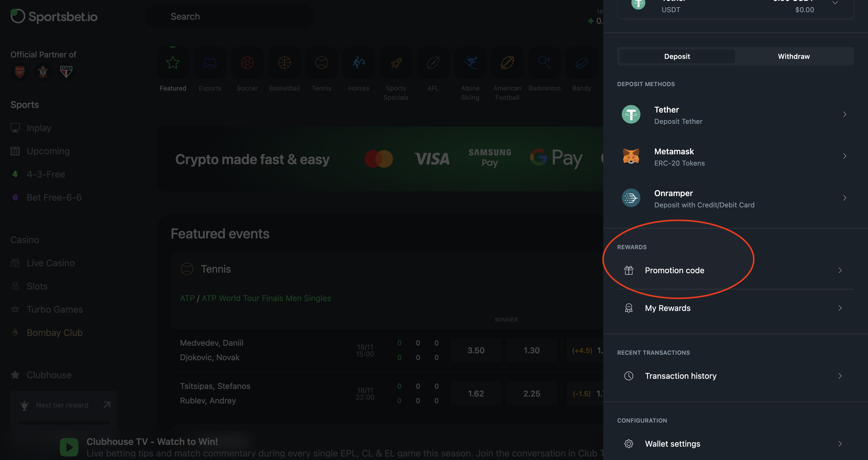Image resolution: width=868 pixels, height=460 pixels.
Task: Open the Live Casino sidebar link
Action: click(51, 263)
